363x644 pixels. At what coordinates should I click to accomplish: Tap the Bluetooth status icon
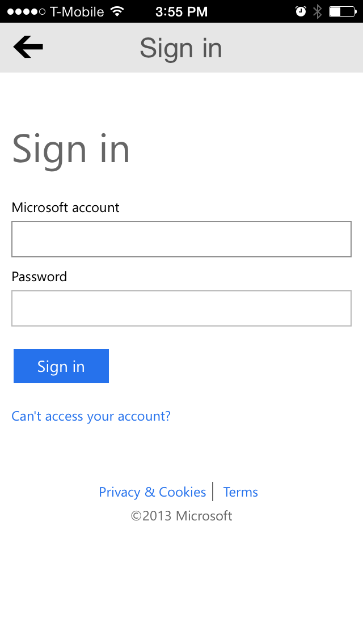coord(318,11)
